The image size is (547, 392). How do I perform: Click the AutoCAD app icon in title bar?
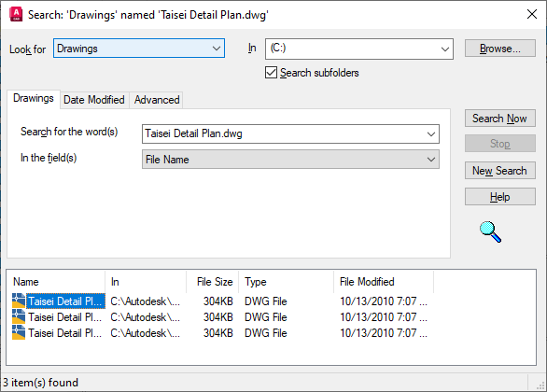click(16, 14)
